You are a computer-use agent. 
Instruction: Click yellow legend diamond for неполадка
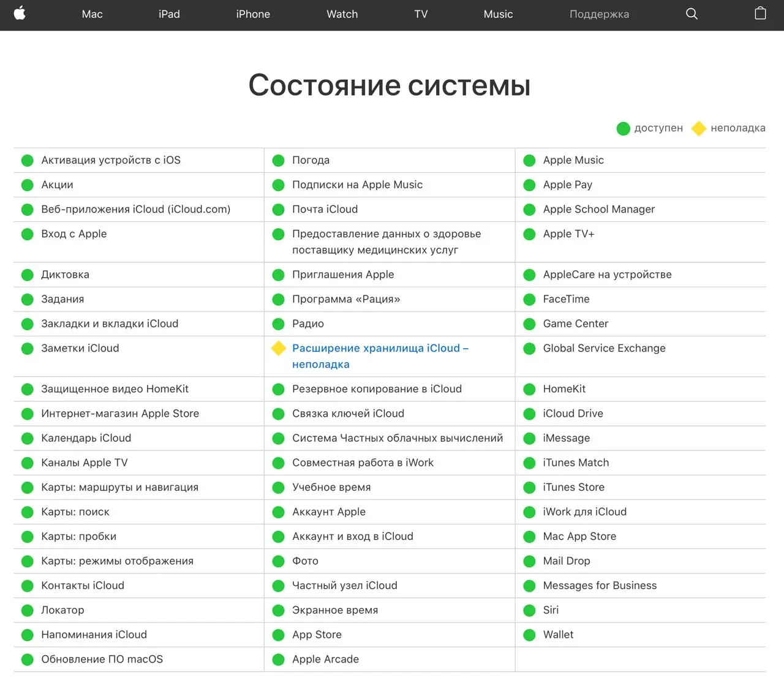click(x=699, y=129)
